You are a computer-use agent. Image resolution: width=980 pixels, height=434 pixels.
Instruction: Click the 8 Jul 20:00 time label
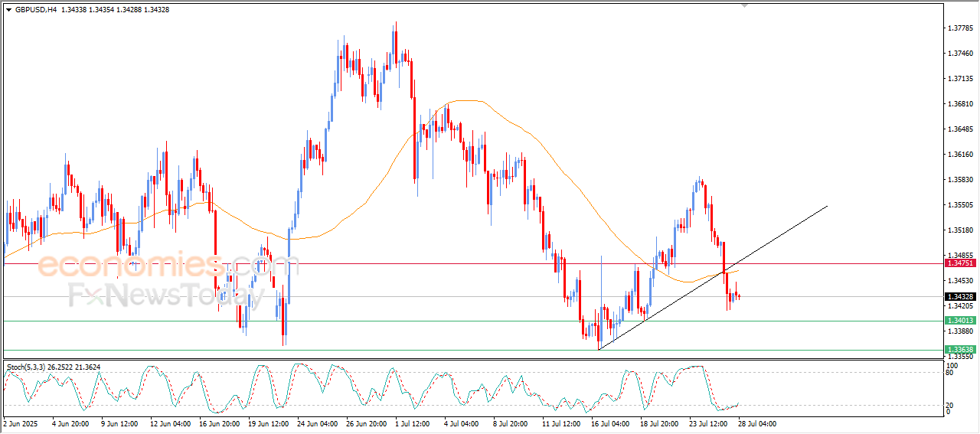coord(511,423)
